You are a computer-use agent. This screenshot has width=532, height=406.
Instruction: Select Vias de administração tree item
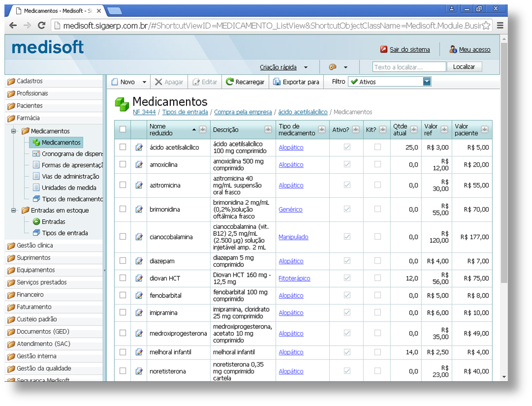[x=70, y=177]
